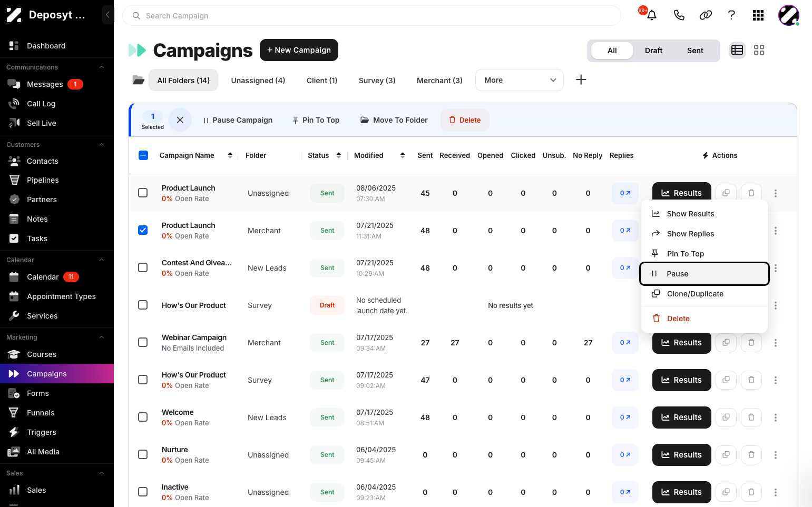
Task: Open more options for Welcome campaign
Action: tap(775, 417)
